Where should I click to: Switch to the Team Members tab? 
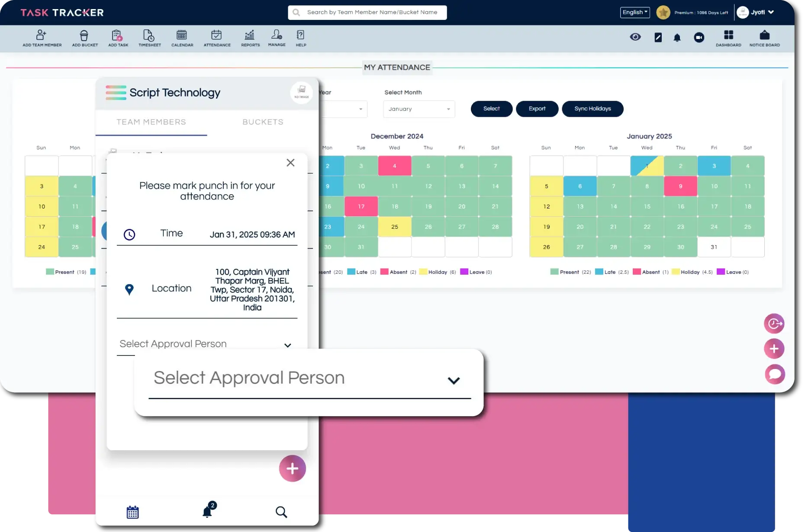151,122
